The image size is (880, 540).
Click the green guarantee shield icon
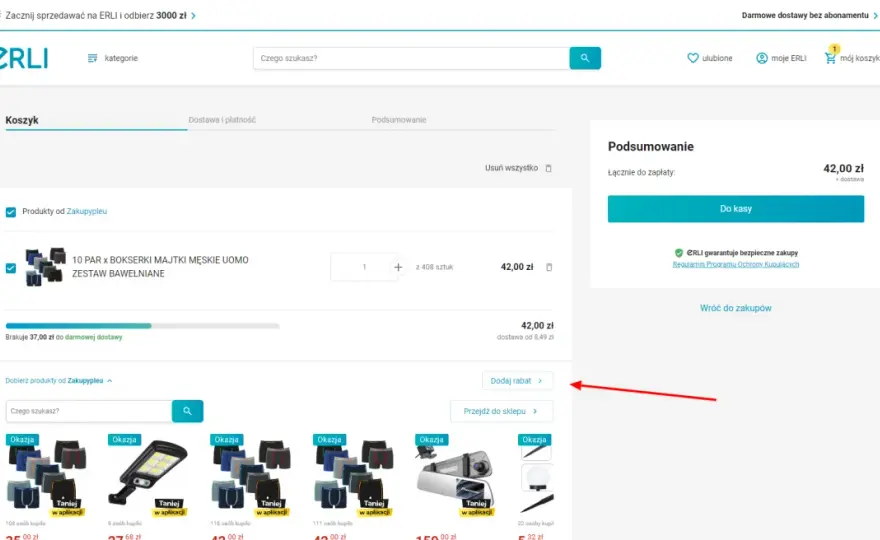click(679, 253)
